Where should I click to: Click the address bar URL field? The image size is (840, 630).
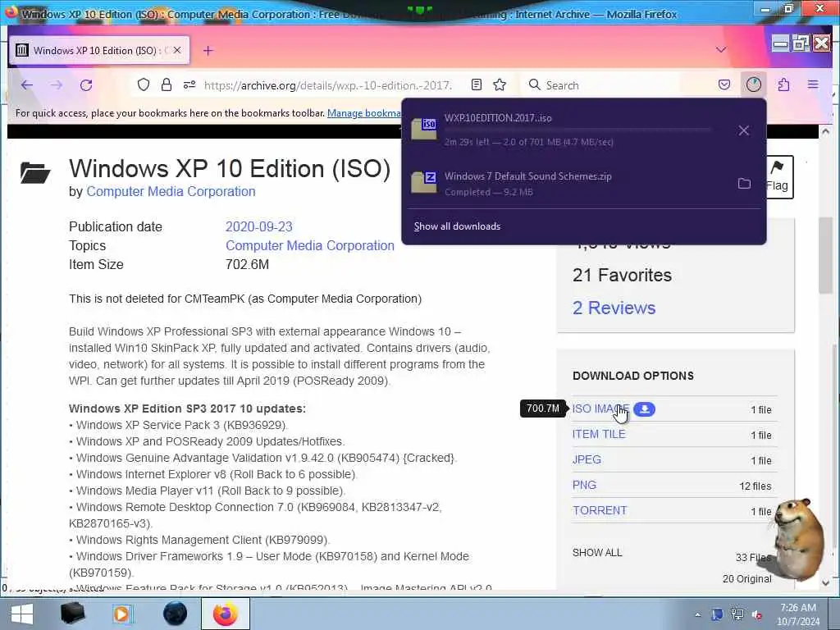pyautogui.click(x=328, y=85)
